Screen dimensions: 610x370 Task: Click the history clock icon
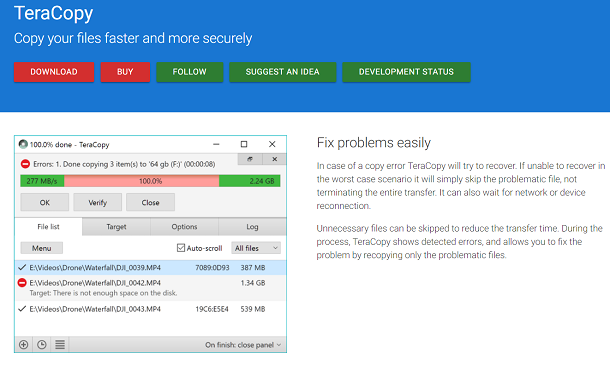pos(42,345)
